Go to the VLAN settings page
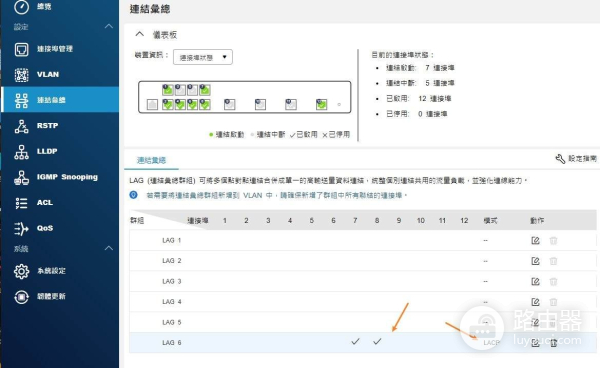Screen dimensions: 600x368 pyautogui.click(x=37, y=75)
